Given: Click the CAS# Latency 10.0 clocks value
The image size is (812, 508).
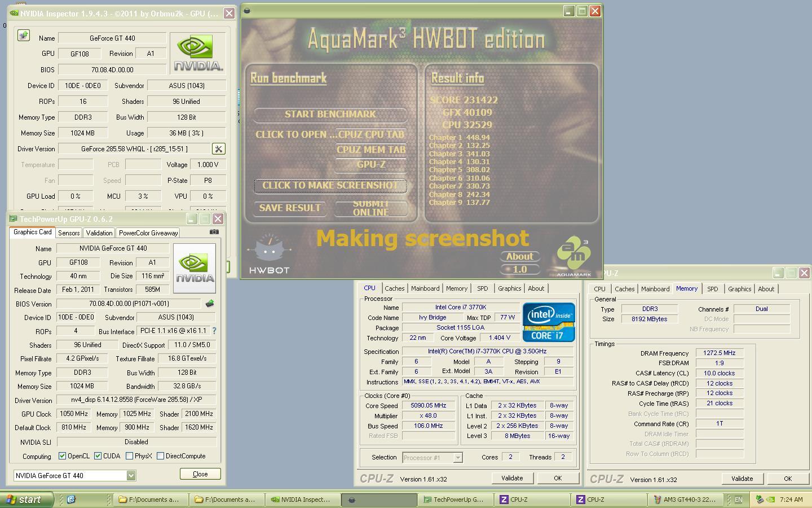Looking at the screenshot, I should [x=720, y=373].
